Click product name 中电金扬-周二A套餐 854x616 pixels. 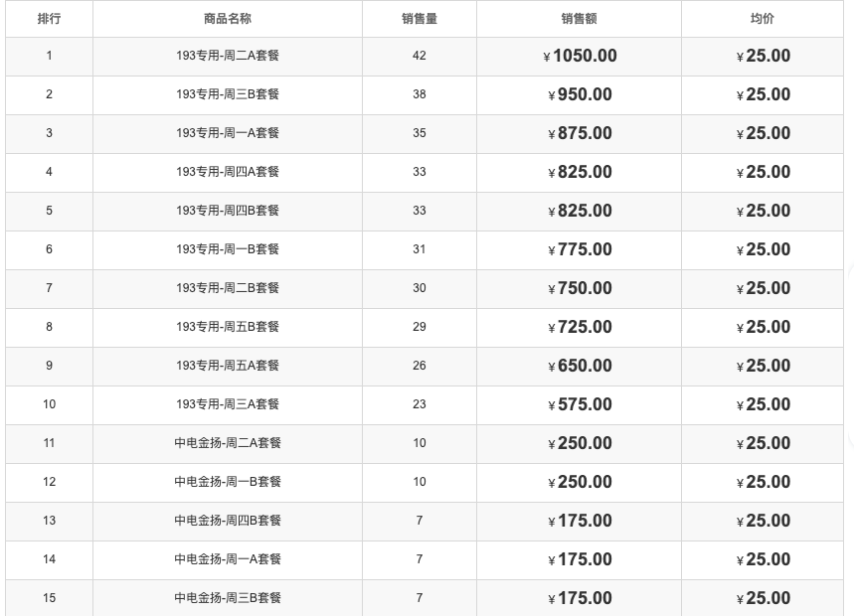(x=228, y=443)
